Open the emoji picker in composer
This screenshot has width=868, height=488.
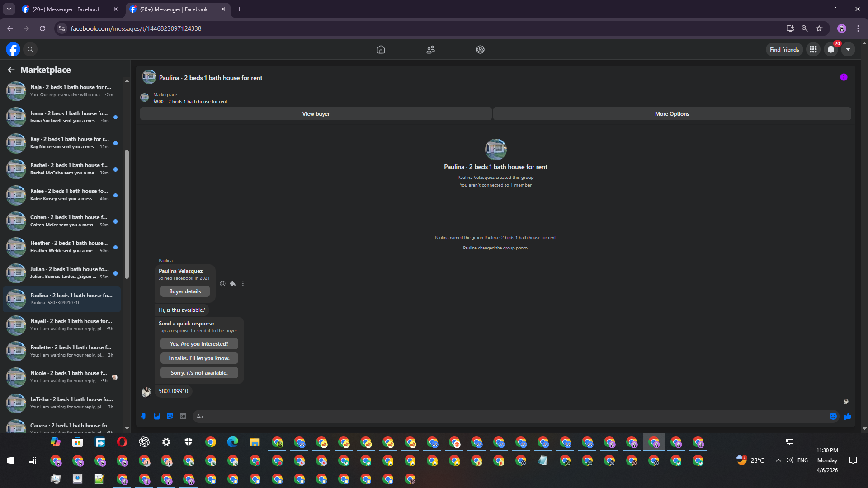(833, 416)
